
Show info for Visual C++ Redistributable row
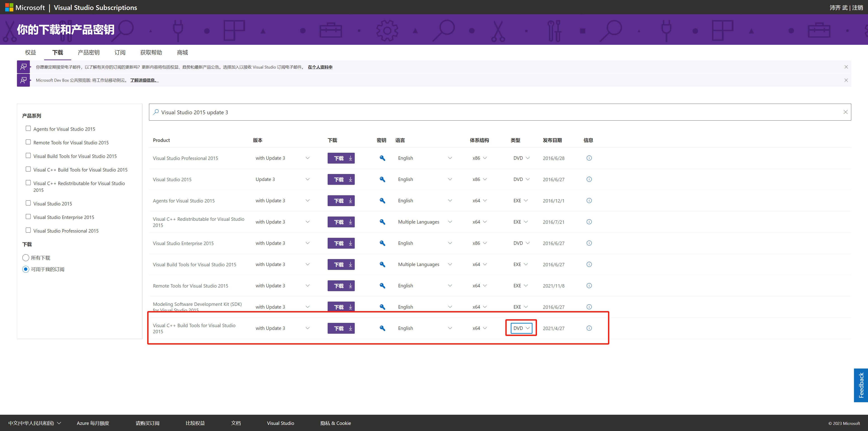coord(589,222)
